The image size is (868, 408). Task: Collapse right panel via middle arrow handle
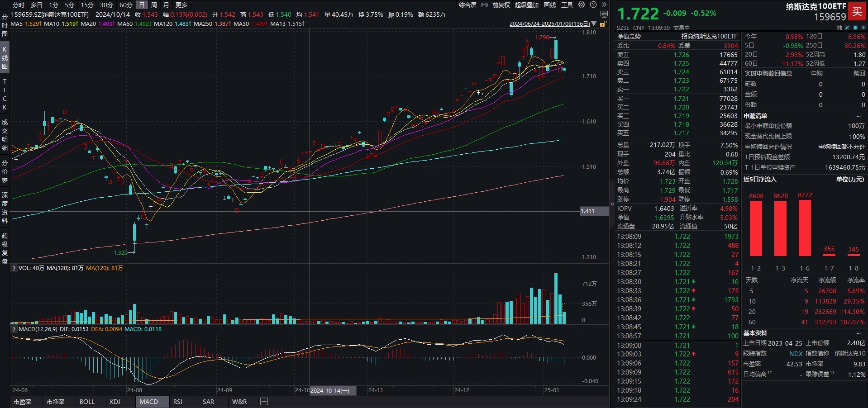[x=612, y=204]
